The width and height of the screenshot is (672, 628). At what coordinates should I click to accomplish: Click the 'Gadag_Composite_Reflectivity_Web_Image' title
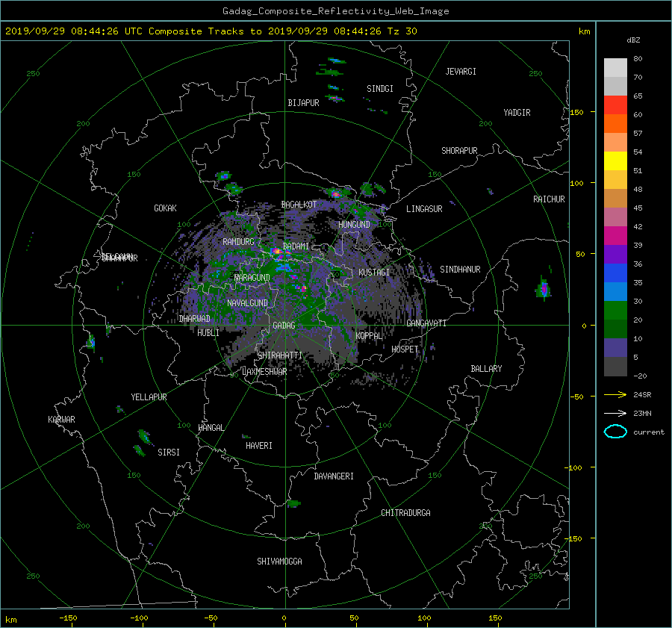click(x=335, y=11)
